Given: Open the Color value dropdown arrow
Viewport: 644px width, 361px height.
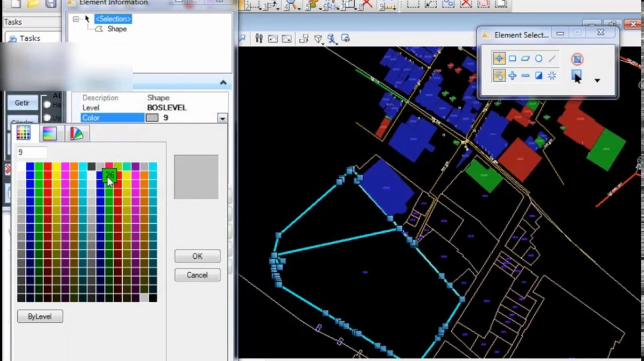Looking at the screenshot, I should tap(222, 118).
